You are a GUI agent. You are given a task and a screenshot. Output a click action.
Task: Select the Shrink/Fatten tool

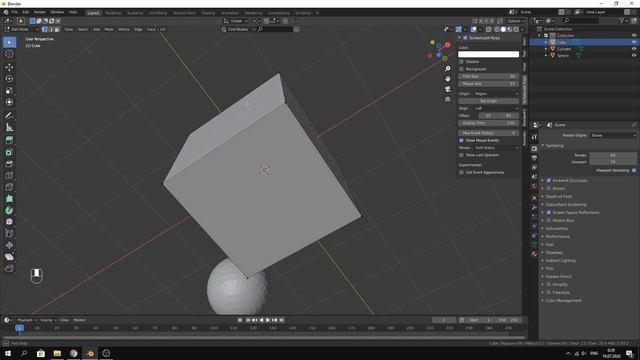9,245
